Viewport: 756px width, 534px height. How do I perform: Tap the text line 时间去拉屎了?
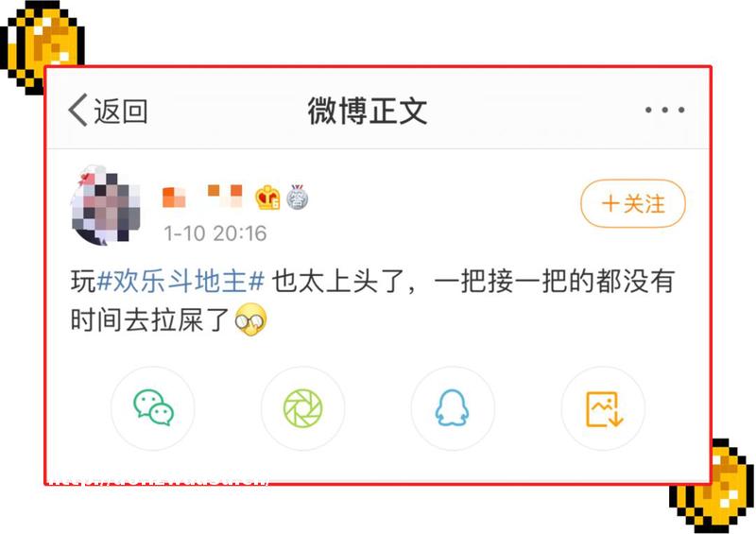click(150, 320)
